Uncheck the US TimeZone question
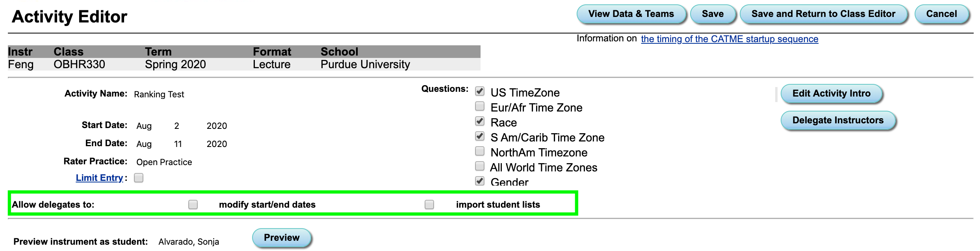Viewport: 980px width, 251px height. tap(479, 91)
